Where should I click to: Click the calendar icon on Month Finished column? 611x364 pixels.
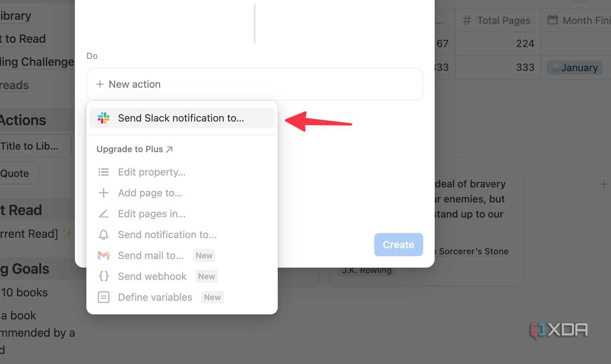[x=553, y=20]
